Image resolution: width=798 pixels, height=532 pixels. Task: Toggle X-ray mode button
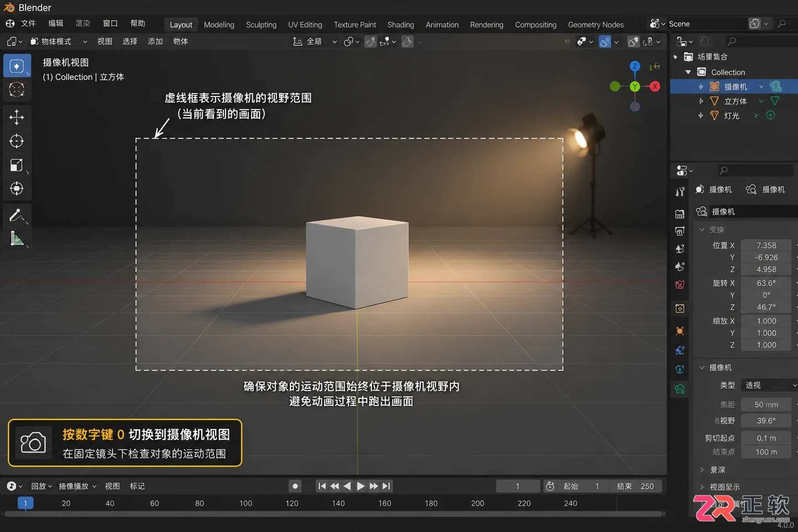click(647, 42)
